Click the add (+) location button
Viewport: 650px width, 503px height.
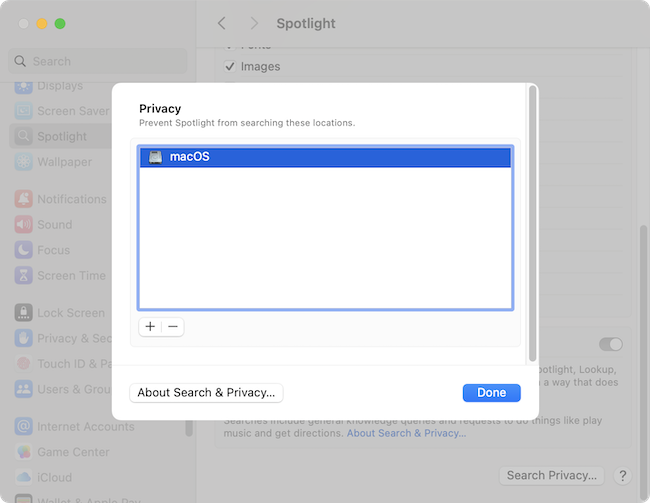(x=150, y=326)
